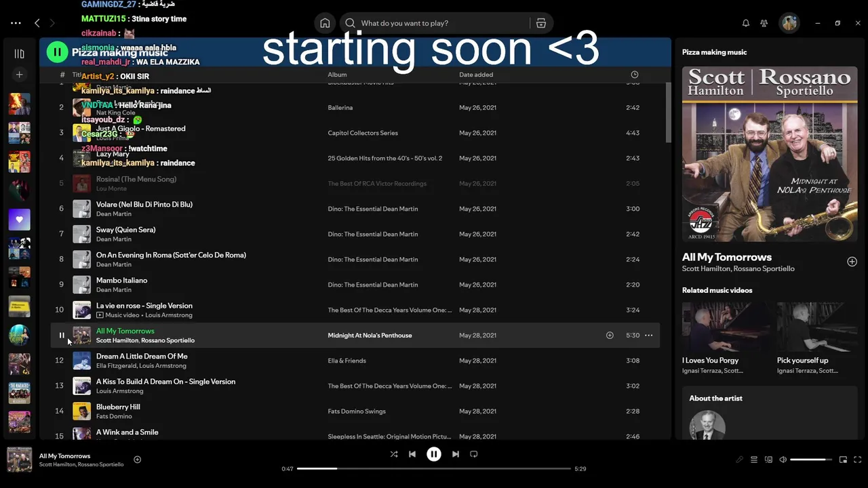The image size is (868, 488).
Task: Open the Friend Activity icon
Action: (x=764, y=23)
